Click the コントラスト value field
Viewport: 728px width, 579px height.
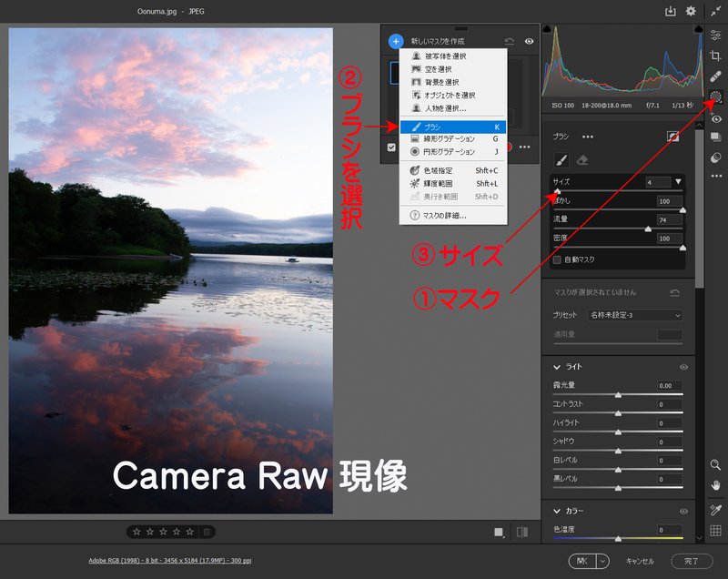coord(670,404)
